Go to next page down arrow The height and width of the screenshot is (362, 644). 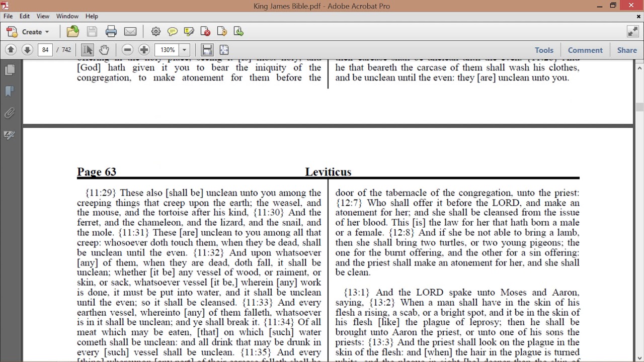coord(27,50)
